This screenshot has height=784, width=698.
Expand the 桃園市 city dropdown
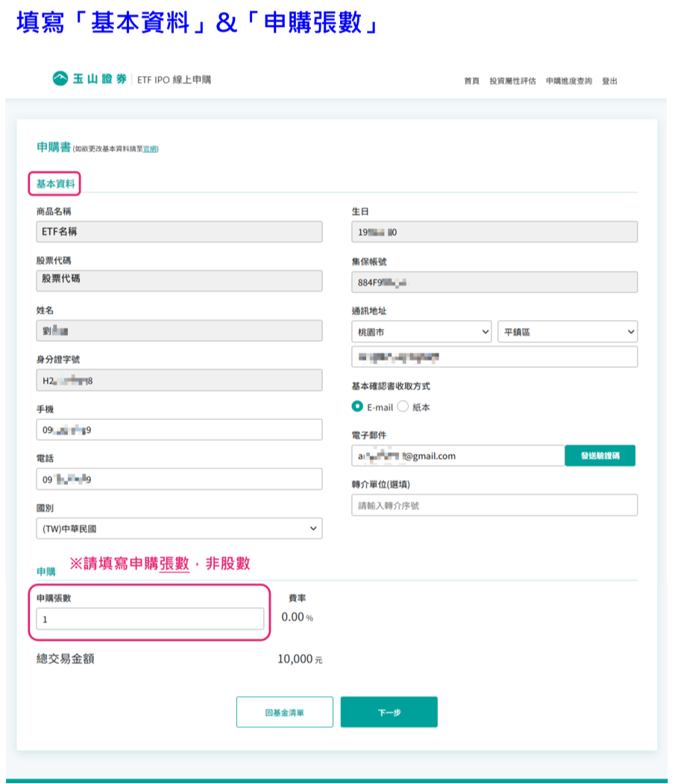click(x=421, y=332)
